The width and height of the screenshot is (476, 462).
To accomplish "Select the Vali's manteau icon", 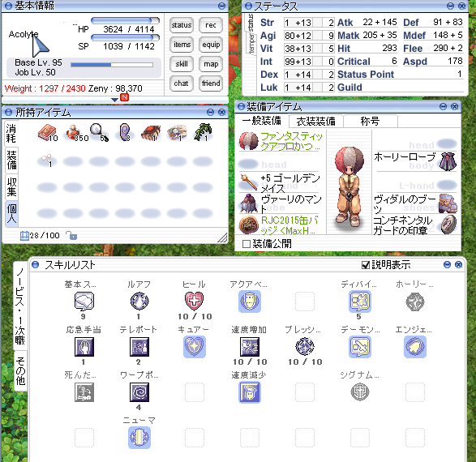I will tap(248, 203).
